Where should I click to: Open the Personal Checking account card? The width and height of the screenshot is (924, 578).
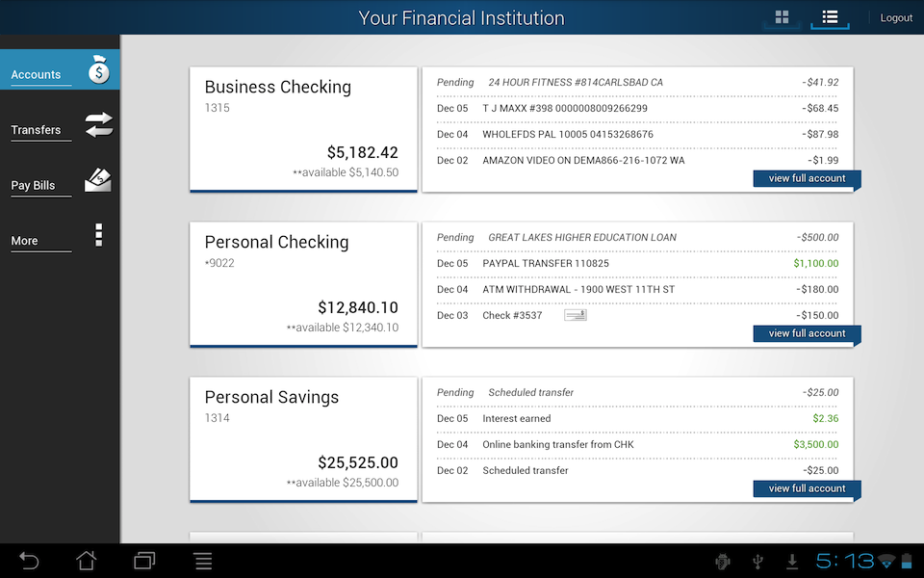click(x=303, y=284)
